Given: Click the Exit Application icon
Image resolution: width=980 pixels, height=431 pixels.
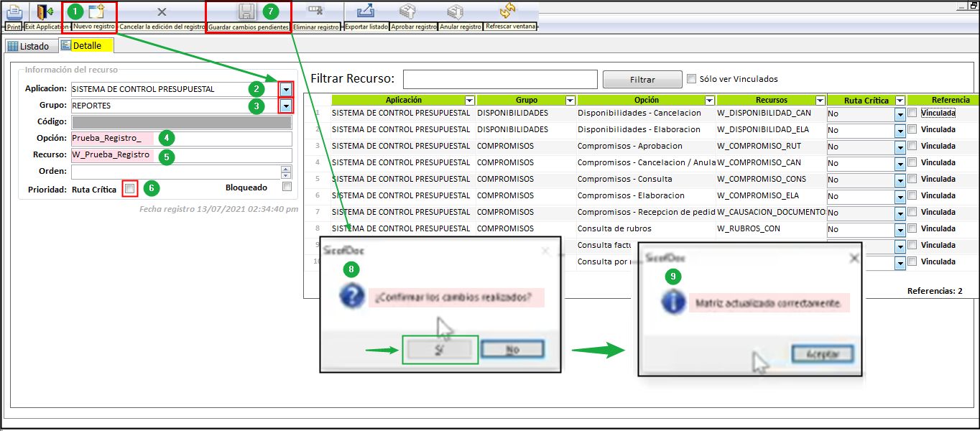Looking at the screenshot, I should click(45, 12).
